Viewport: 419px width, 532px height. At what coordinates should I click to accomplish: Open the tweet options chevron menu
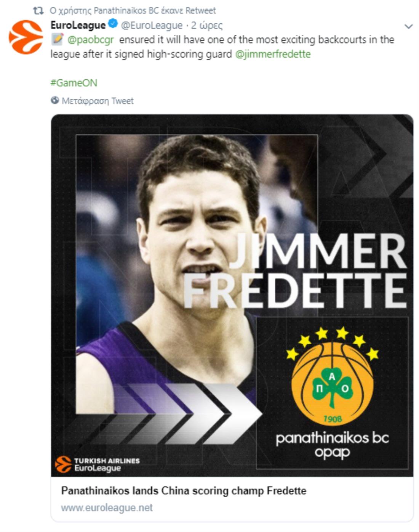coord(408,26)
